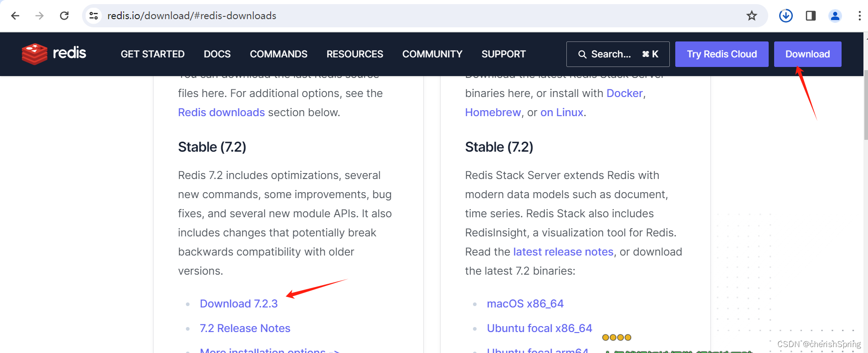Open the 7.2 Release Notes link

pyautogui.click(x=245, y=328)
